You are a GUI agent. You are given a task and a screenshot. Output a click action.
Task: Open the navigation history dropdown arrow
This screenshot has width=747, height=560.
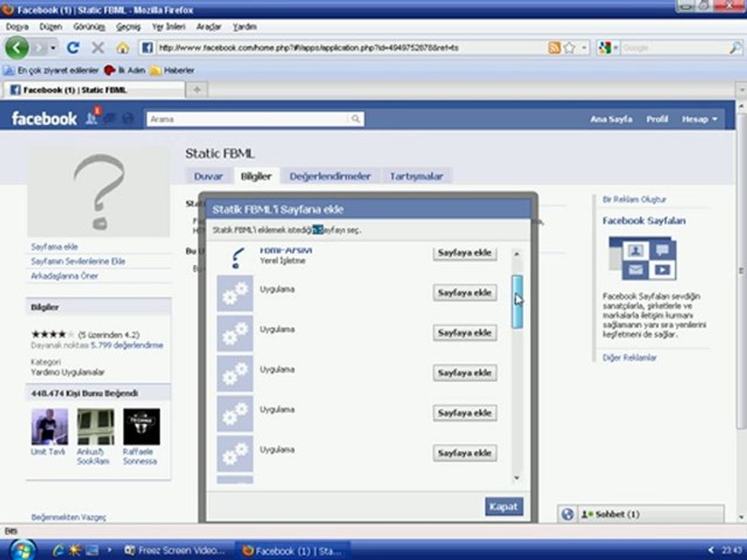click(53, 48)
